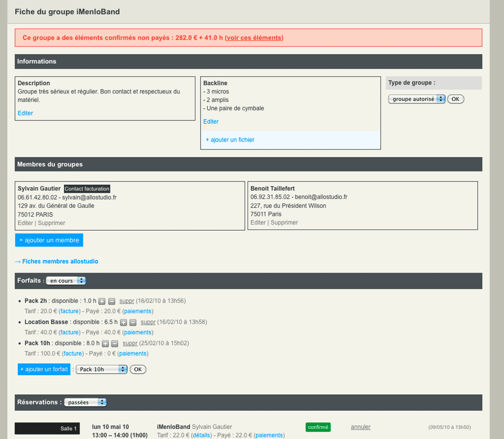
Task: Click plus icon for Pack 2h hours
Action: tap(102, 301)
